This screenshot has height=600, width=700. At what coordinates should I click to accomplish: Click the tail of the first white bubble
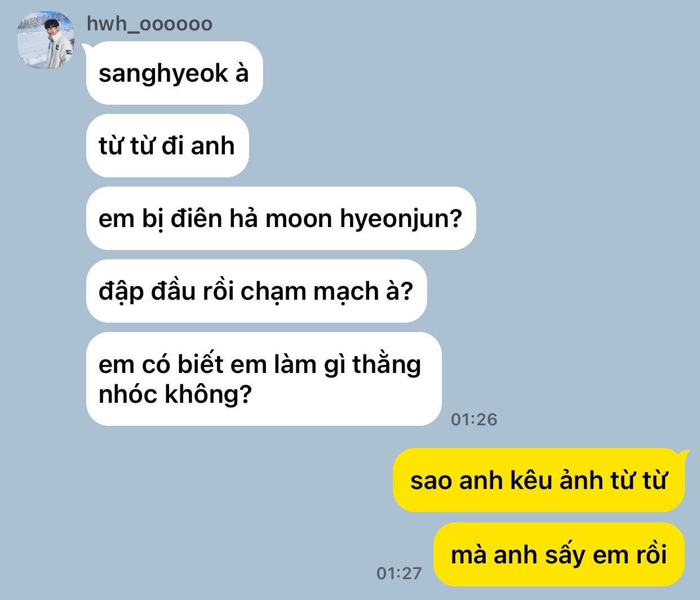86,47
